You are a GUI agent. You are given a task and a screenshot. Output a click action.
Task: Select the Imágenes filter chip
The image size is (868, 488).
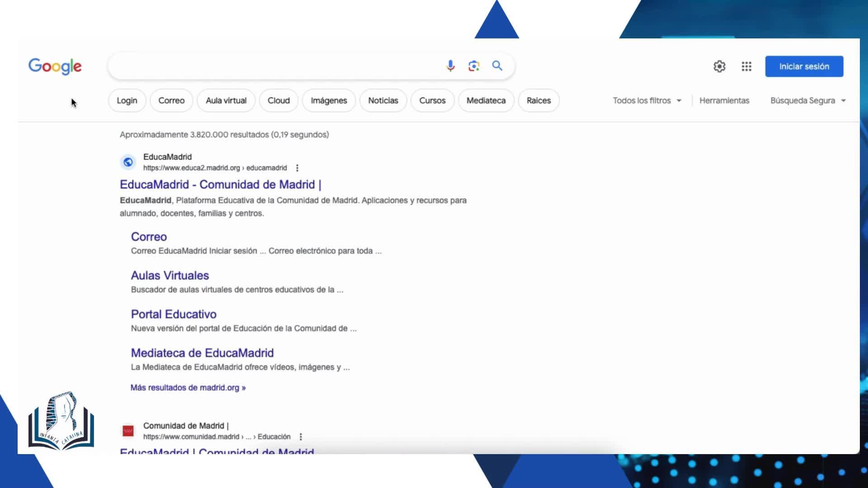[329, 101]
